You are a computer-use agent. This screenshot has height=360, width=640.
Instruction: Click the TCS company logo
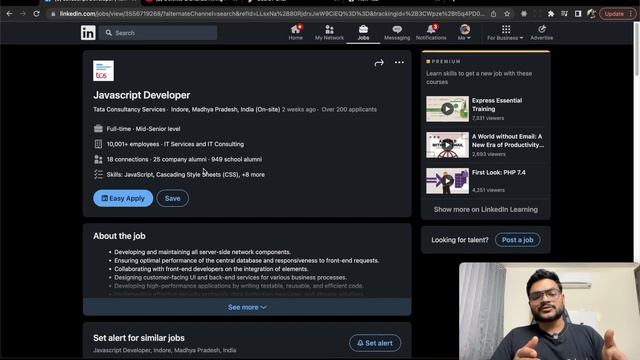103,71
